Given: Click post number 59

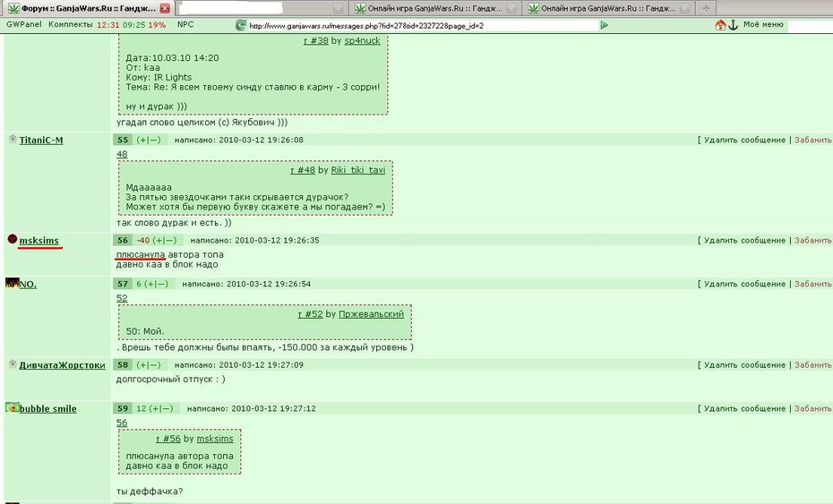Looking at the screenshot, I should (x=123, y=408).
